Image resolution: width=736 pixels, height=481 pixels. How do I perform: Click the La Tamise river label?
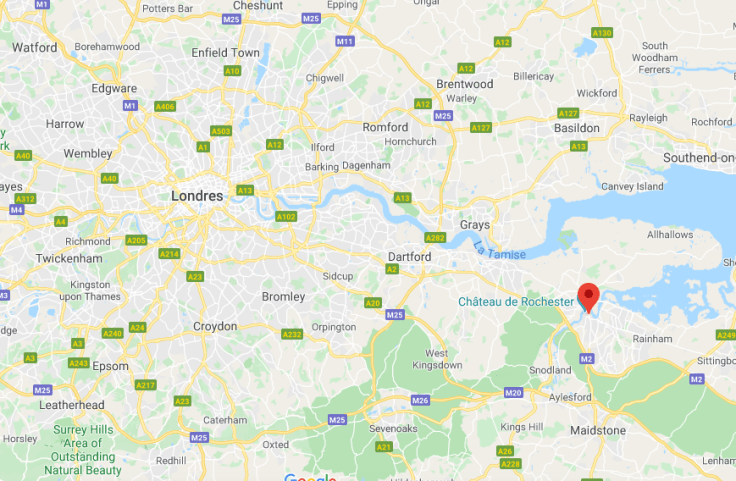click(x=499, y=251)
